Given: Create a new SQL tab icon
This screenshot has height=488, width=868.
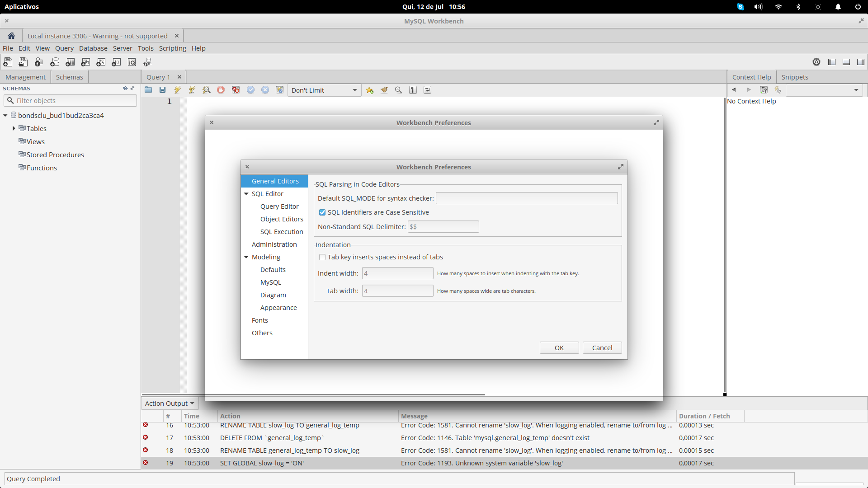Looking at the screenshot, I should point(8,62).
